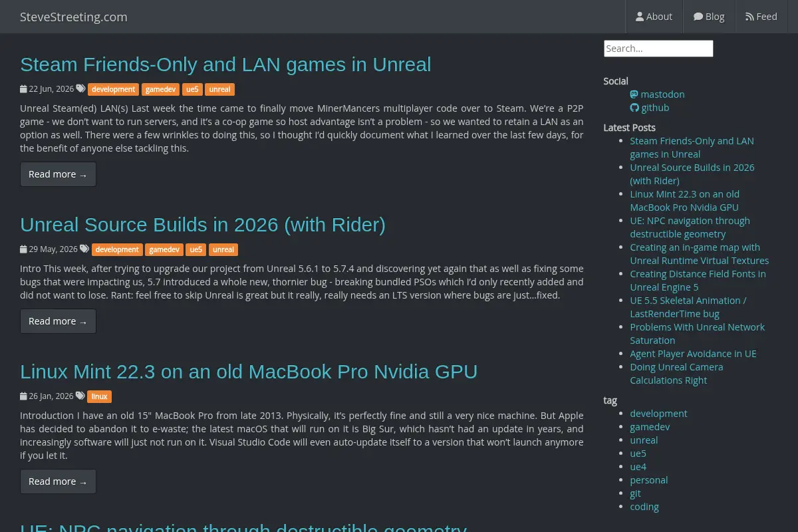Click the github icon in Social
Image resolution: width=798 pixels, height=532 pixels.
click(x=634, y=108)
